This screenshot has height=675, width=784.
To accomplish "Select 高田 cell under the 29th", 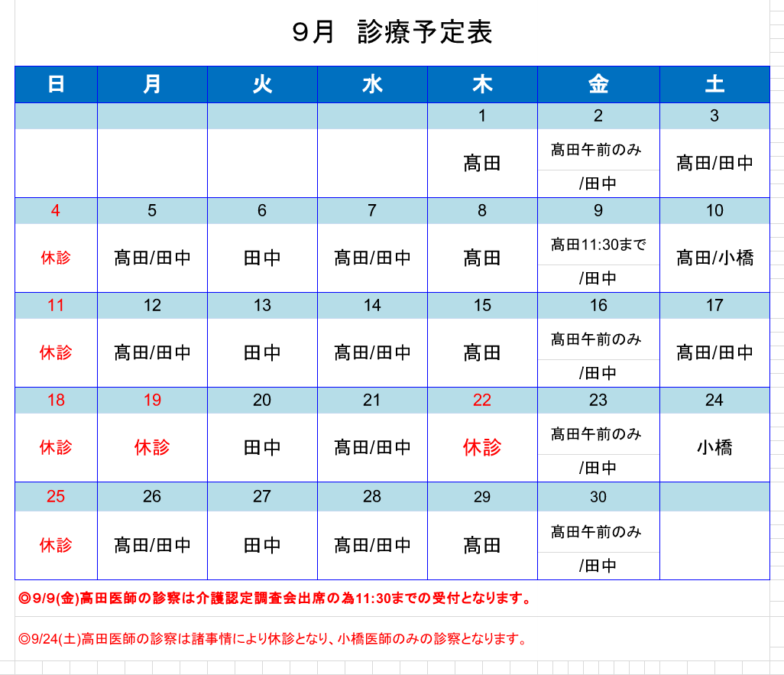I will coord(482,545).
